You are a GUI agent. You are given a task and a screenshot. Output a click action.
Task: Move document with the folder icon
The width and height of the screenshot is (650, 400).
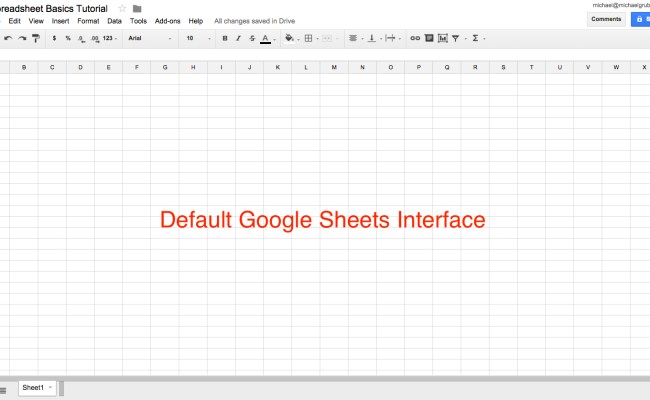tap(137, 8)
